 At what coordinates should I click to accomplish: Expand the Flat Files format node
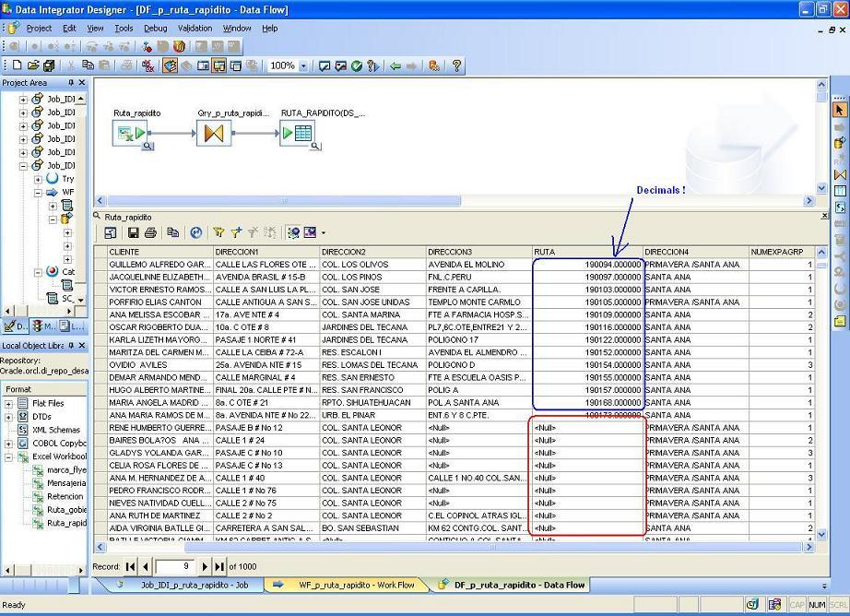pos(8,403)
